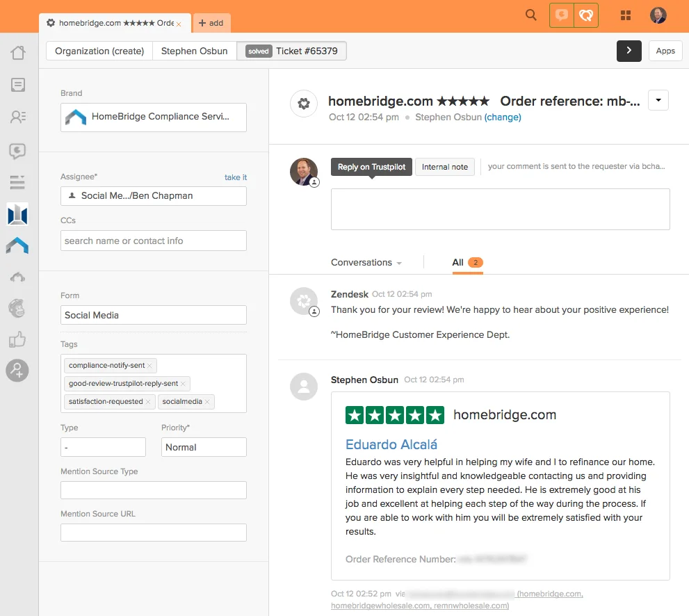Open the Brand dropdown HomeBridge Compliance

pos(154,117)
